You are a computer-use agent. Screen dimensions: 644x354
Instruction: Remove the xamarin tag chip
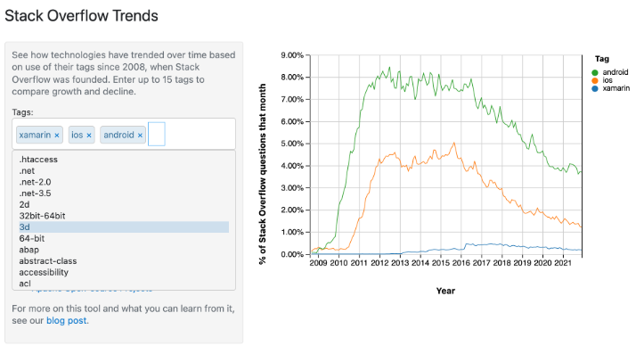pos(57,136)
